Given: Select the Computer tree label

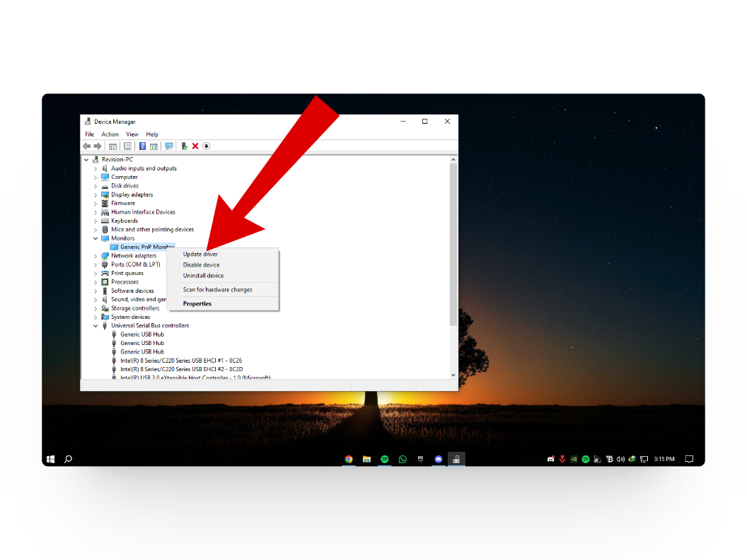Looking at the screenshot, I should 124,177.
